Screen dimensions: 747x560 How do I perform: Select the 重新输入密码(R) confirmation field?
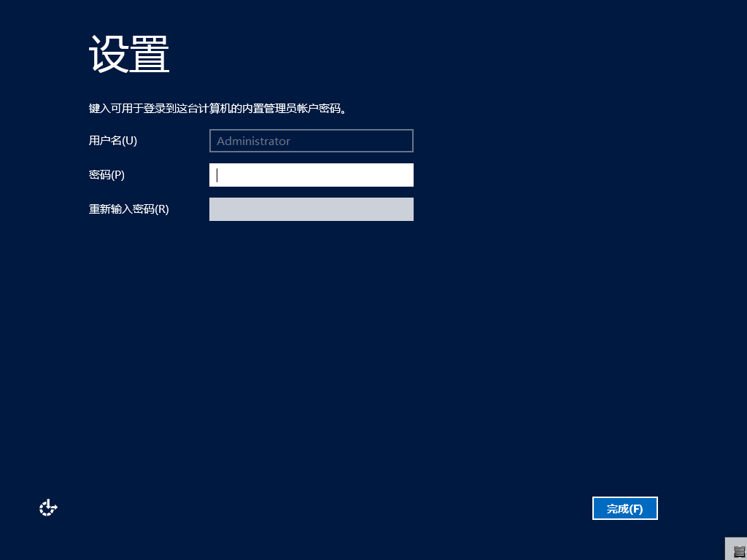tap(311, 209)
